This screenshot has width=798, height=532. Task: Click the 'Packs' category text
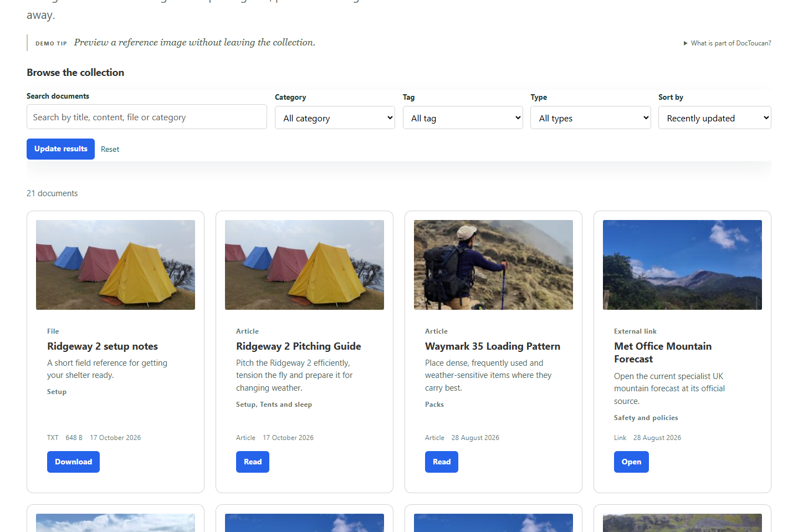434,405
